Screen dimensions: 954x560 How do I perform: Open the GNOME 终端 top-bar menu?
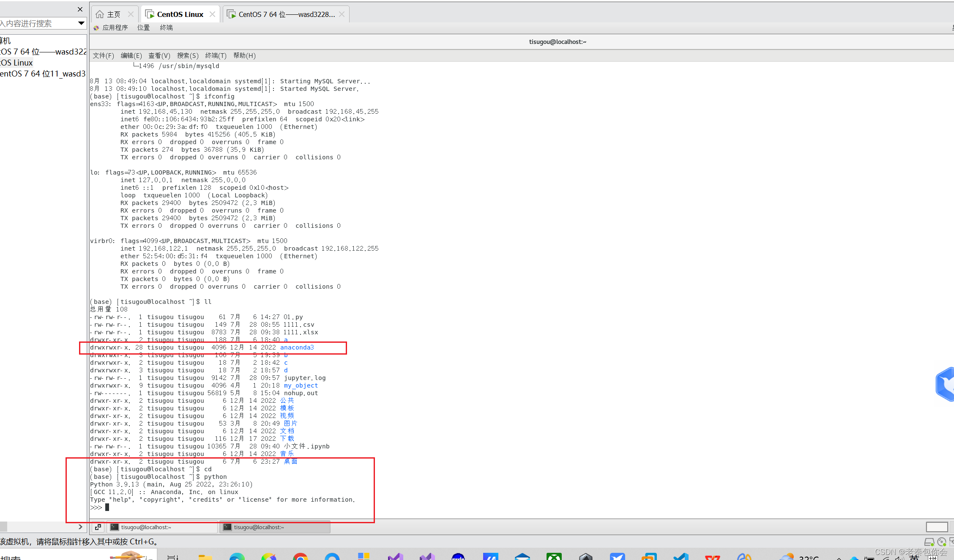pyautogui.click(x=166, y=27)
